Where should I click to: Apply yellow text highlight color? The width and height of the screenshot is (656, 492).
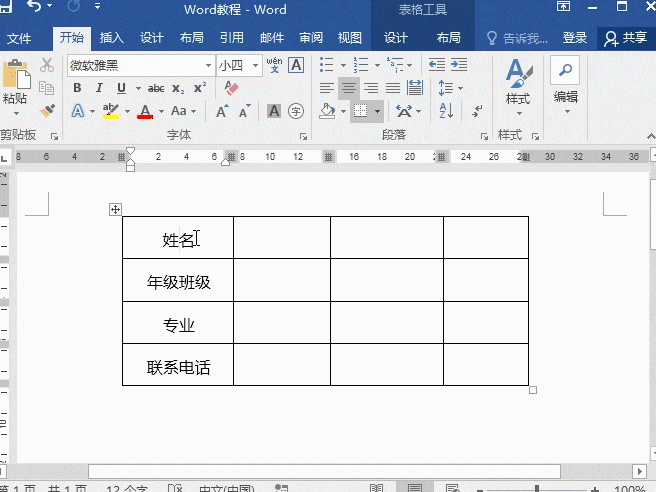coord(111,112)
